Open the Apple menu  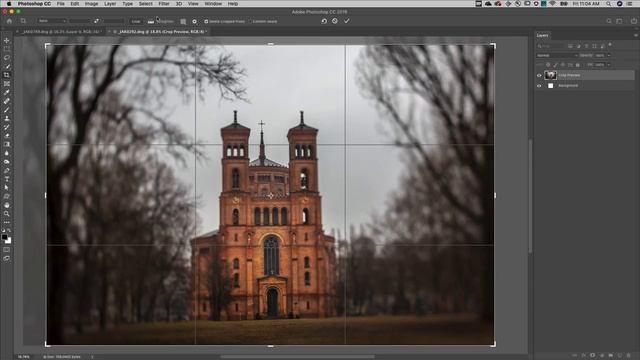(x=9, y=4)
